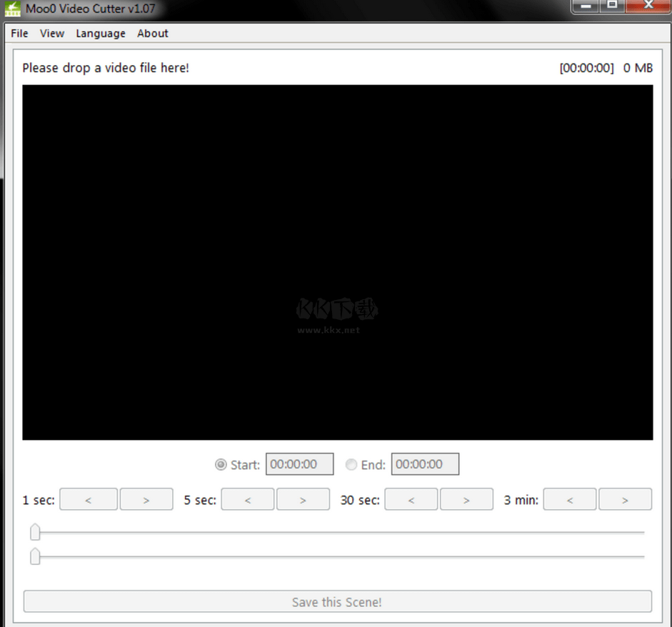
Task: Select the End radio button
Action: tap(351, 465)
